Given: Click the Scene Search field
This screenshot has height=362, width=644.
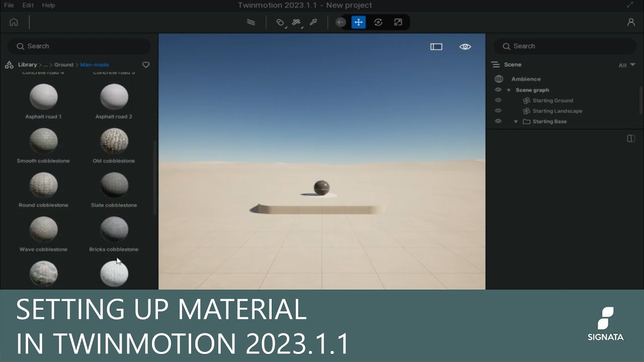Looking at the screenshot, I should (x=565, y=46).
